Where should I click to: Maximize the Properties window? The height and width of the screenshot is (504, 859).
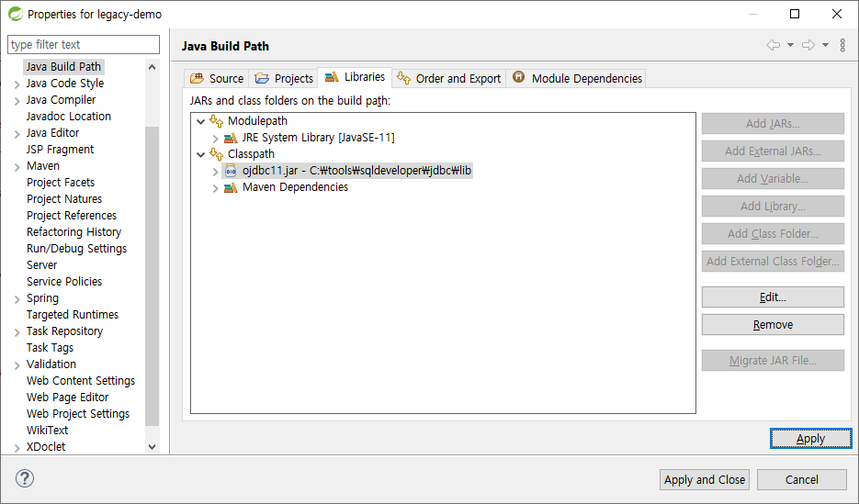tap(795, 14)
